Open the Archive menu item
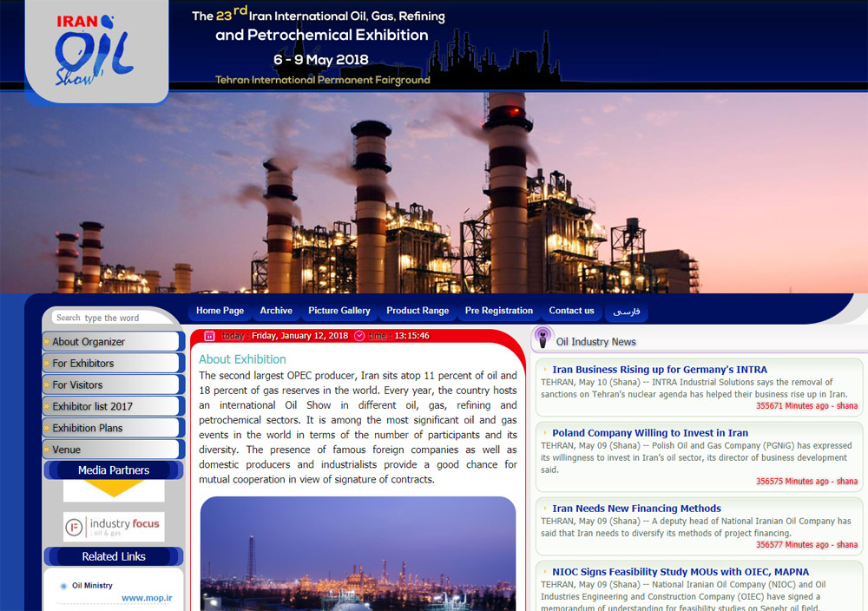The width and height of the screenshot is (868, 611). 276,311
